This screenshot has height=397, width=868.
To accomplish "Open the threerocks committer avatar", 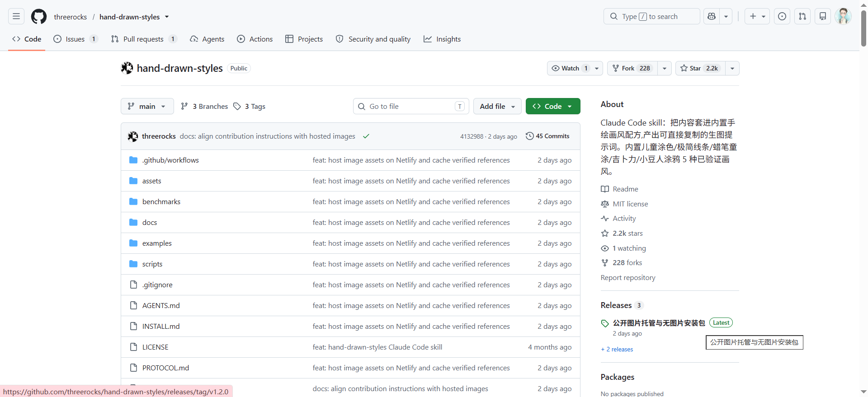I will 133,136.
